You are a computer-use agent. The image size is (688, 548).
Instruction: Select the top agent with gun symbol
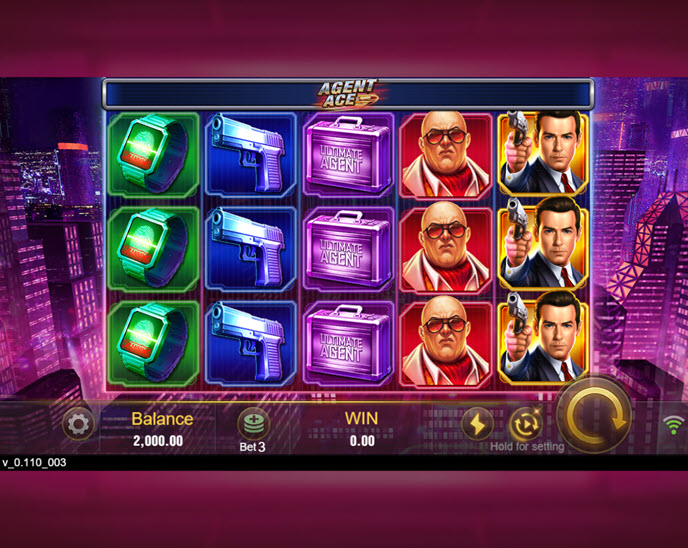pyautogui.click(x=543, y=154)
